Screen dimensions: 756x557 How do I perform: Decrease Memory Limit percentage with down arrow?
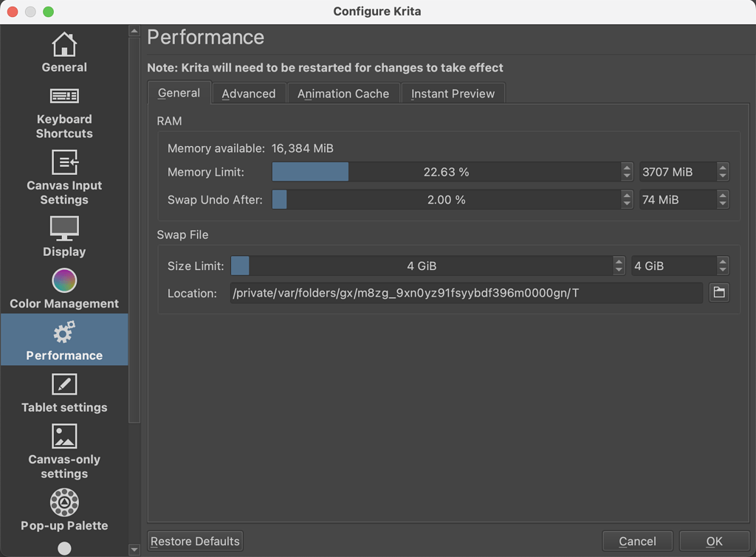(x=627, y=176)
